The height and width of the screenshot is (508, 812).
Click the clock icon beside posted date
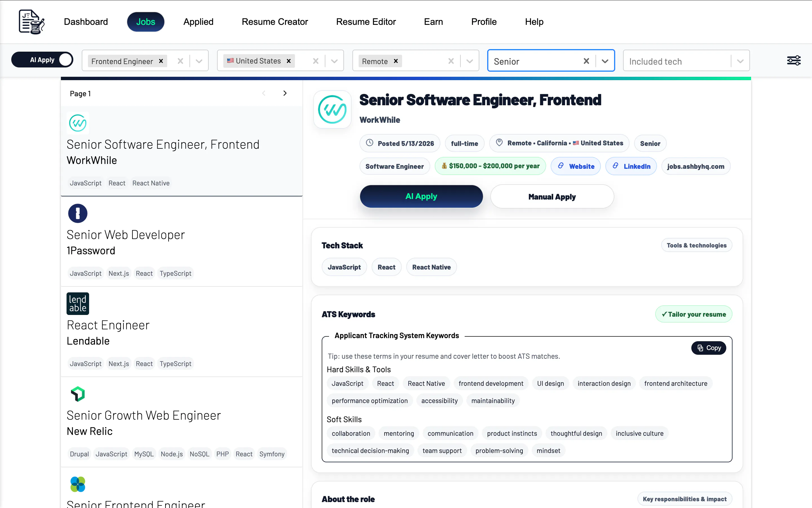coord(369,143)
